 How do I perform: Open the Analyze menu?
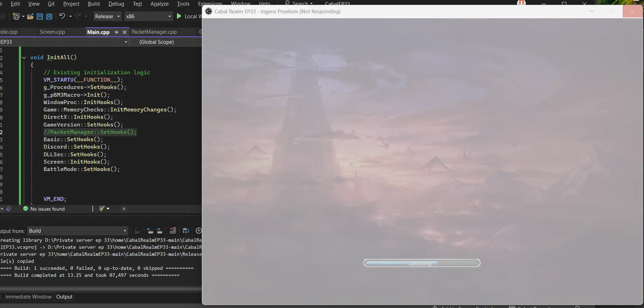click(159, 4)
